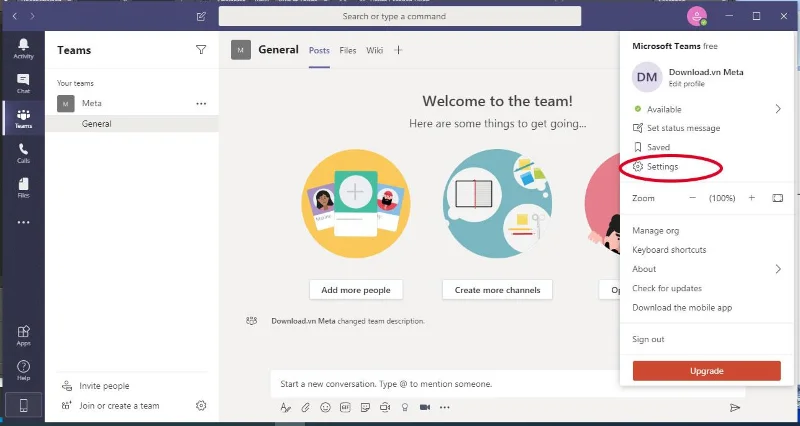The width and height of the screenshot is (800, 426).
Task: Open the Apps store
Action: point(23,335)
